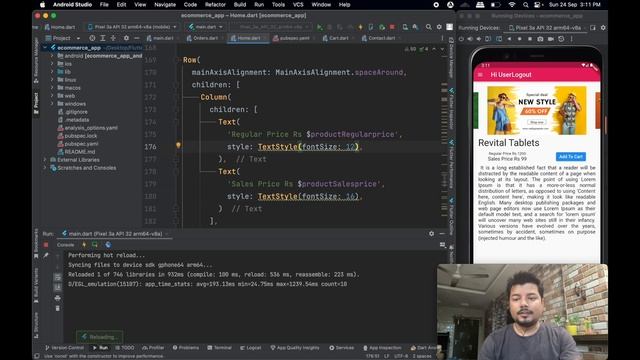Open Flutter DevTools blue icon in Run panel

coord(108,245)
